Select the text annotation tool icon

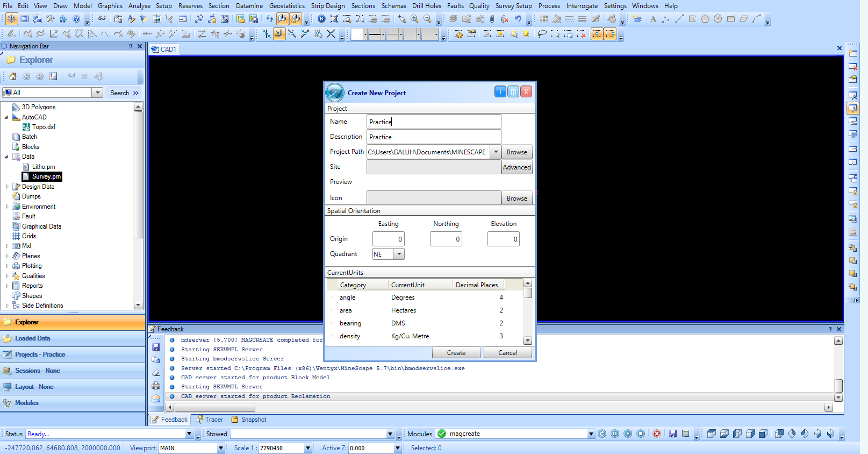[653, 19]
